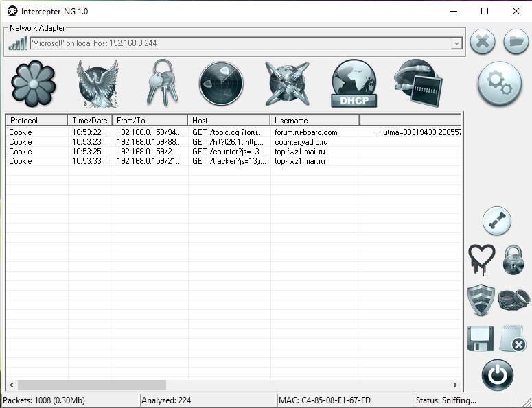The width and height of the screenshot is (532, 408).
Task: Click the __utma=99319433 cookie value
Action: pos(417,132)
